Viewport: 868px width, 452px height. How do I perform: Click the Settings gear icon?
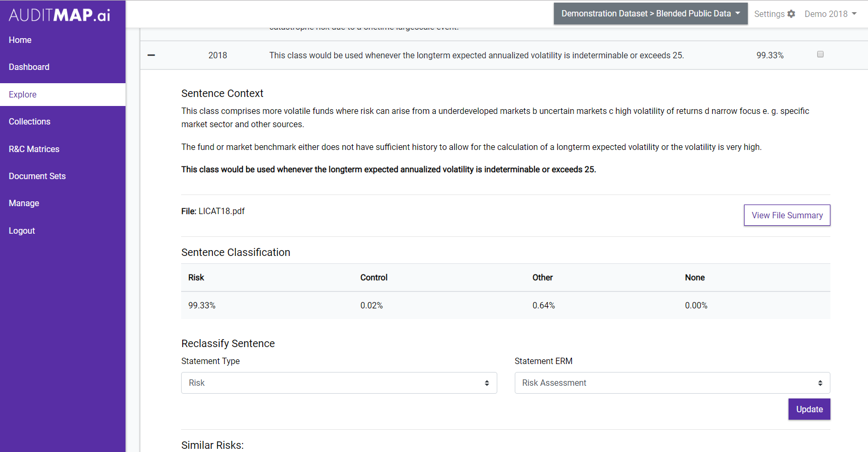(x=791, y=14)
